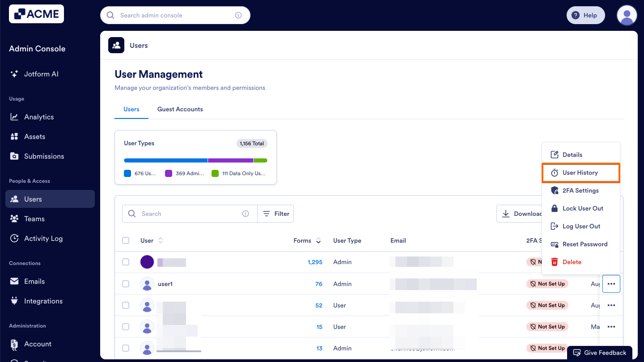Open Jotform AI from the sidebar

tap(42, 74)
